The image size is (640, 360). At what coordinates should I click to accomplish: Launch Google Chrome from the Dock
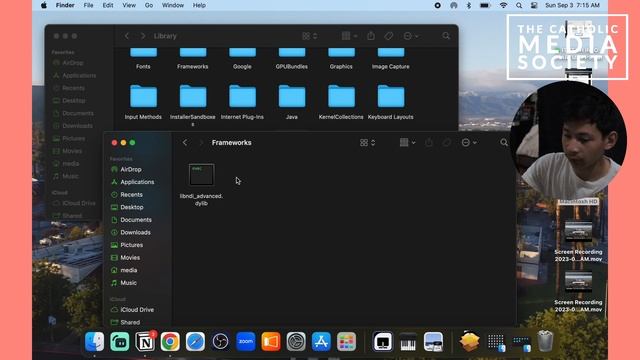pos(170,341)
